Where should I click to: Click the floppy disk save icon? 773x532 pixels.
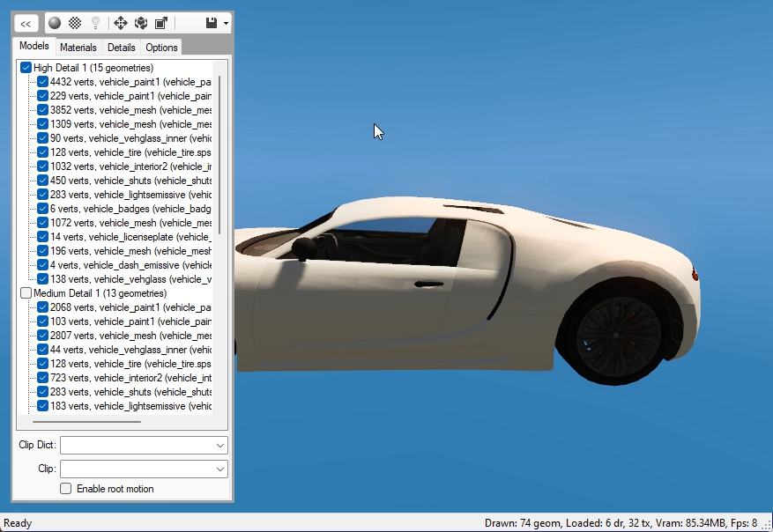(x=212, y=23)
